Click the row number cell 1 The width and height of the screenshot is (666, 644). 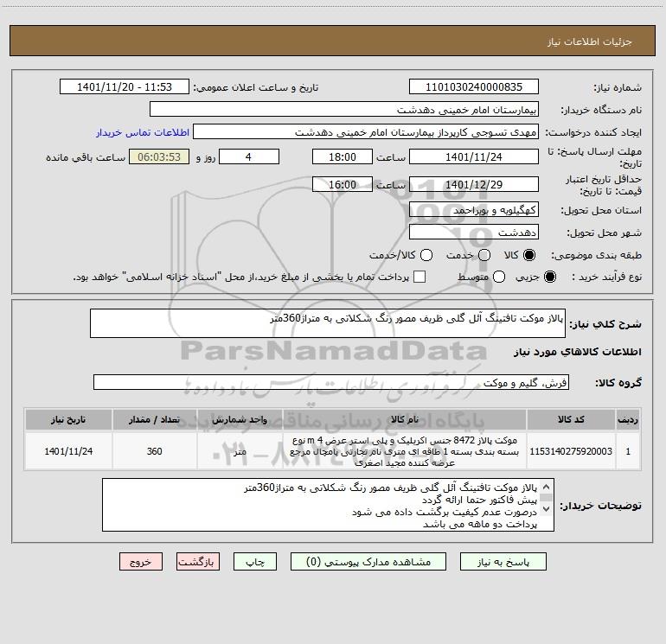point(628,451)
